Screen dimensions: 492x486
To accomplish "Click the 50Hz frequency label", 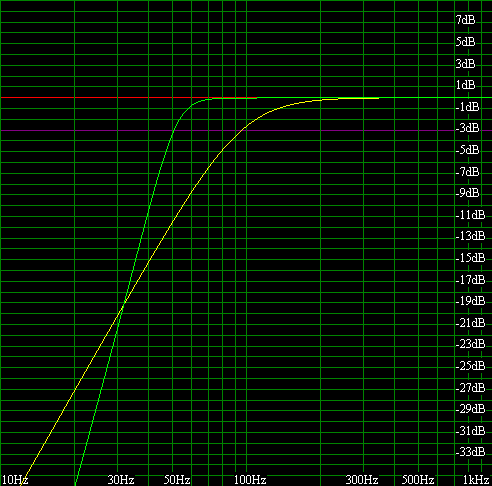I will click(x=177, y=480).
